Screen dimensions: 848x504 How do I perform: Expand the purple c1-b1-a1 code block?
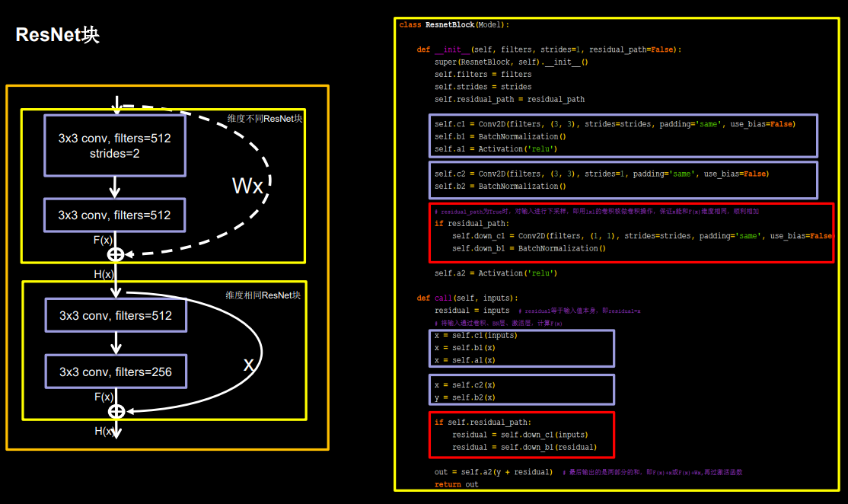click(624, 136)
